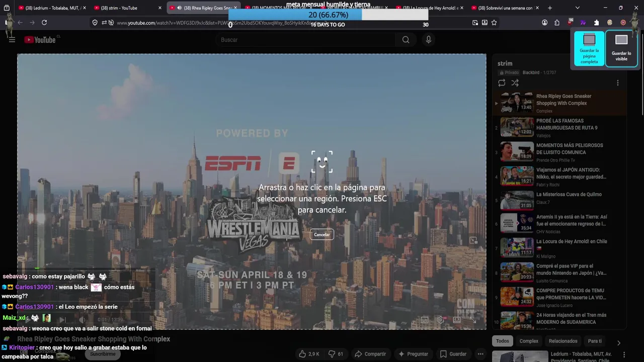644x362 pixels.
Task: Select the Todos filter chip
Action: click(502, 341)
